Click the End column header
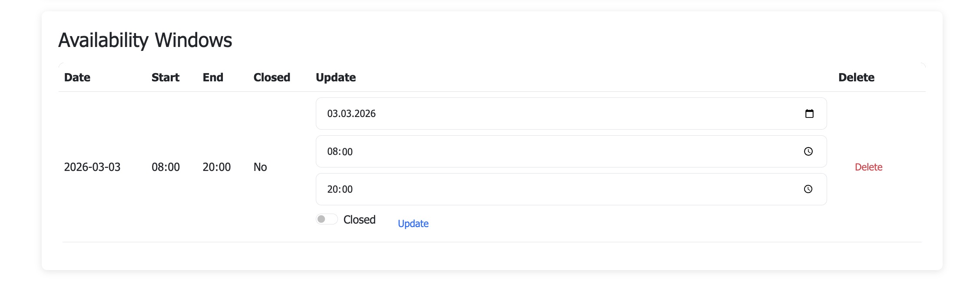 coord(213,77)
